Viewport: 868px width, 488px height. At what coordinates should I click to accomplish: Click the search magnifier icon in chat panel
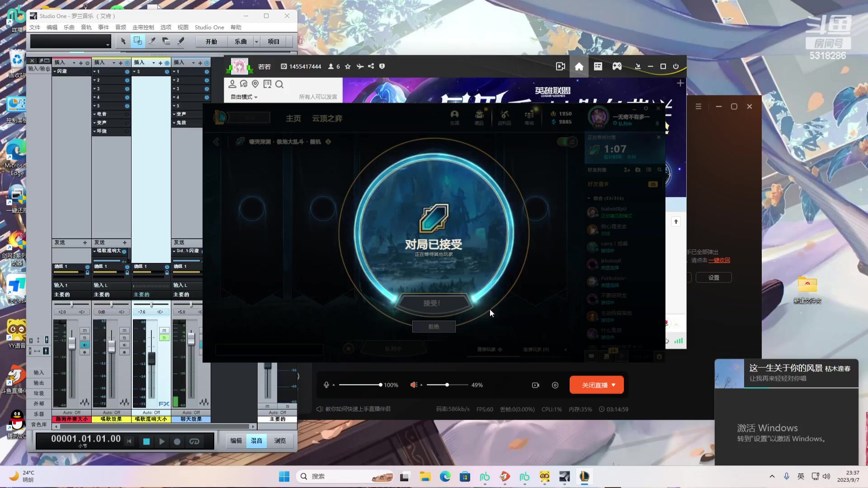coord(279,84)
